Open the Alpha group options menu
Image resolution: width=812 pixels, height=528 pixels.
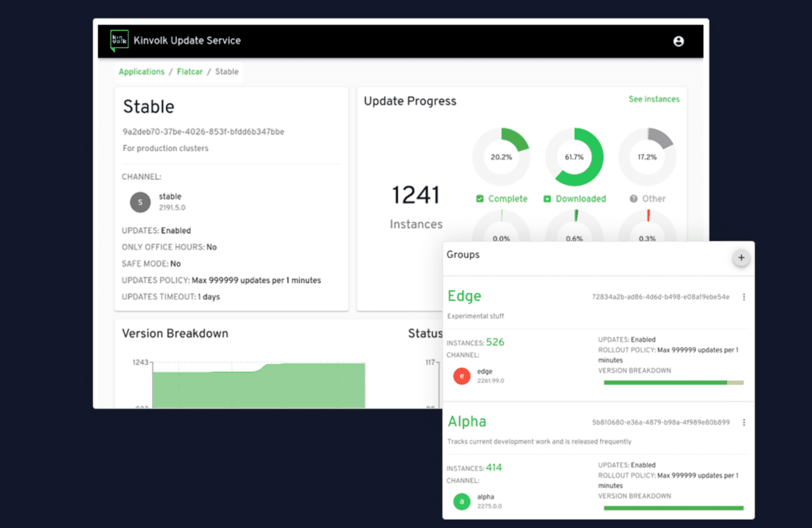point(743,423)
